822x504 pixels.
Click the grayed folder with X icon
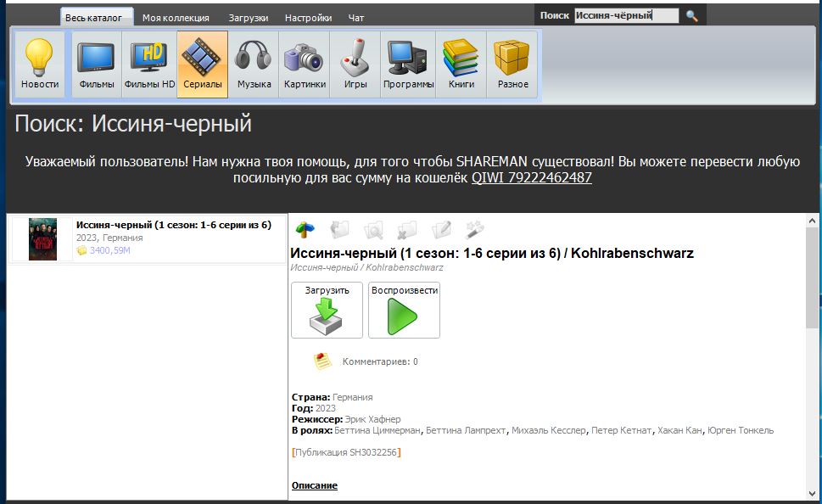pyautogui.click(x=407, y=229)
